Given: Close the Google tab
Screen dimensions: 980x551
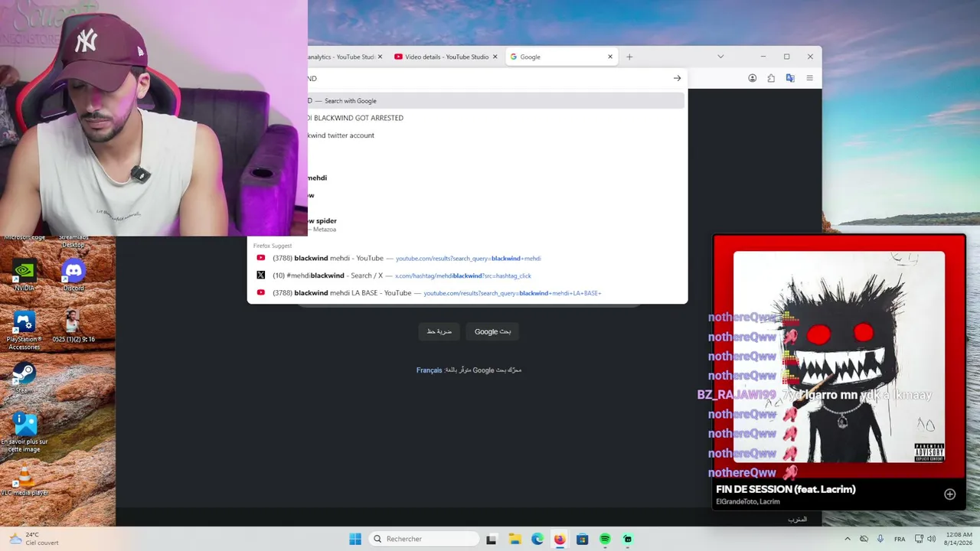Looking at the screenshot, I should (x=610, y=57).
